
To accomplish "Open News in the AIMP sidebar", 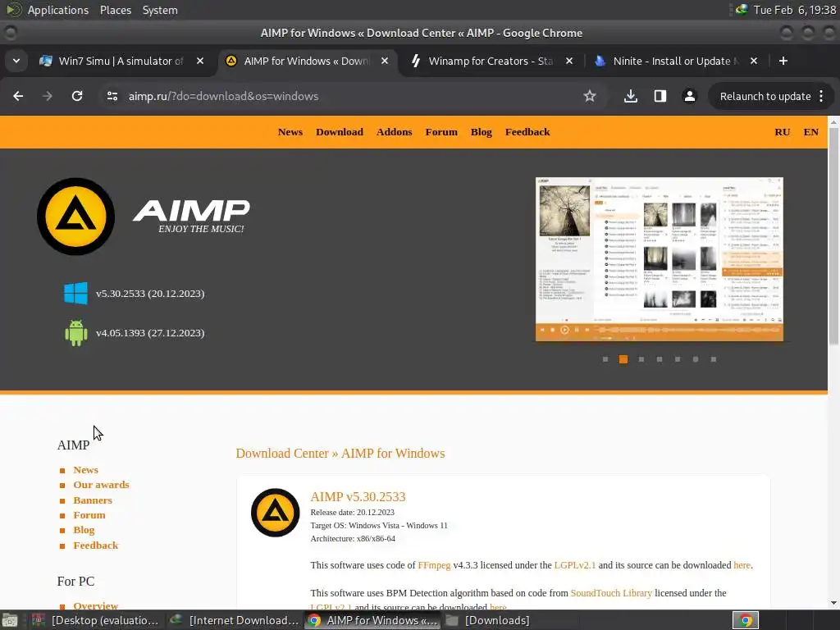I will (85, 470).
